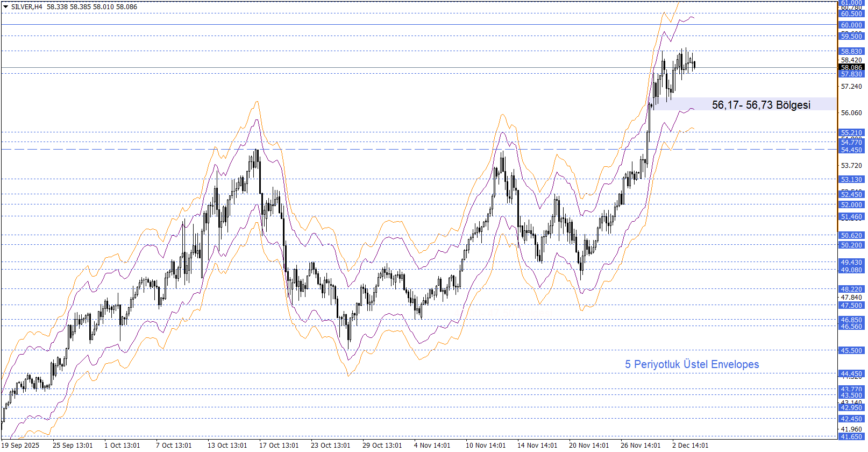Screen dimensions: 868x452
Task: Click the triangle arrow beside SILVER,H4
Action: point(6,7)
